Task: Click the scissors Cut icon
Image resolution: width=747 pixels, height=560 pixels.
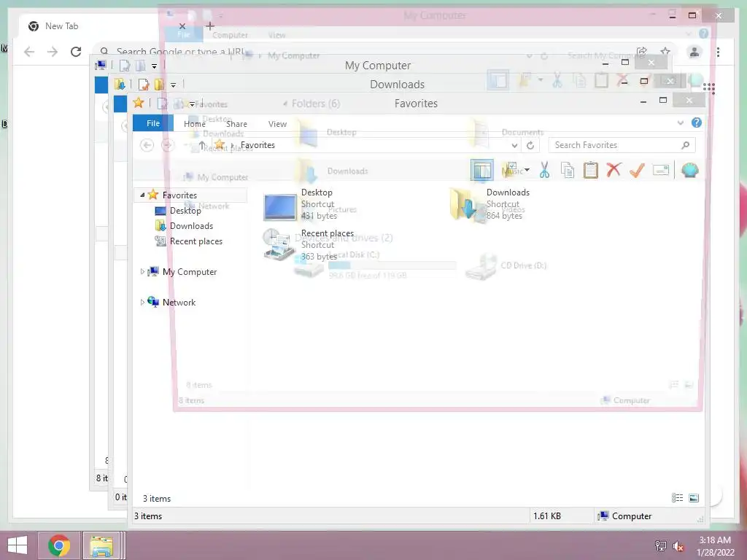Action: pyautogui.click(x=544, y=170)
